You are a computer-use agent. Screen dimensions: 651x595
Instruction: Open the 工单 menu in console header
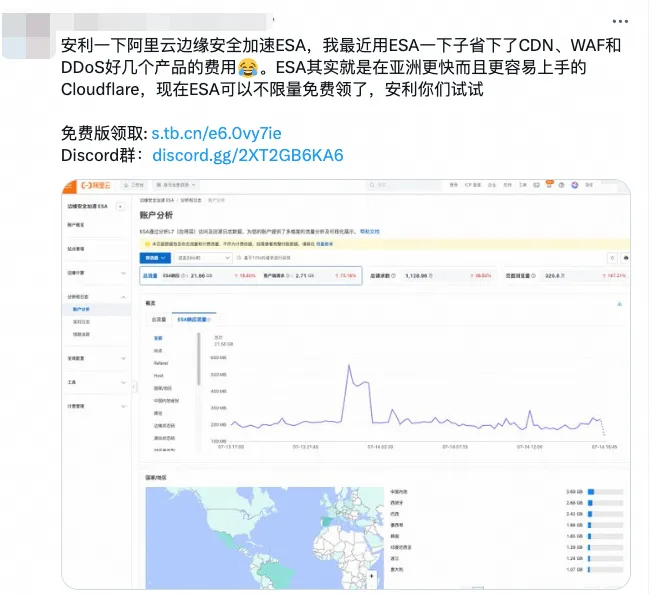(523, 185)
